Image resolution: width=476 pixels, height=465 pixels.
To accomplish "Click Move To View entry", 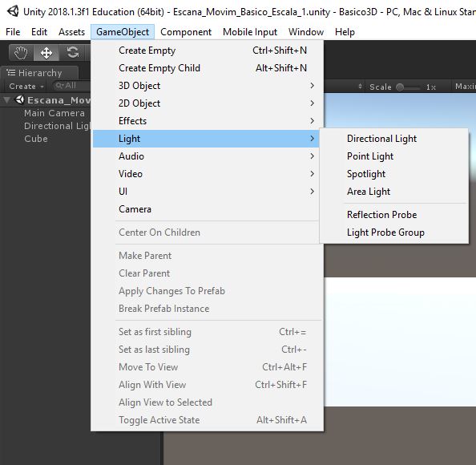I will point(206,367).
